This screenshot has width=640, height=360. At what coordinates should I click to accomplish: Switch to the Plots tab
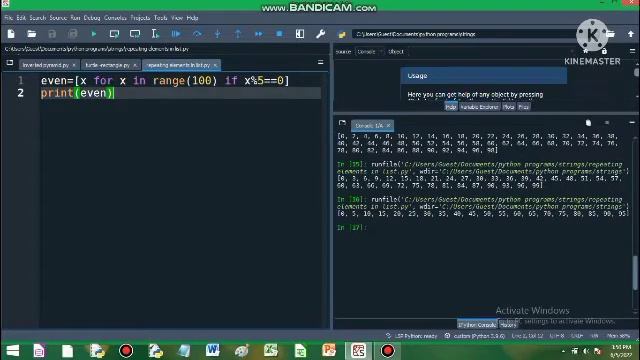[509, 107]
